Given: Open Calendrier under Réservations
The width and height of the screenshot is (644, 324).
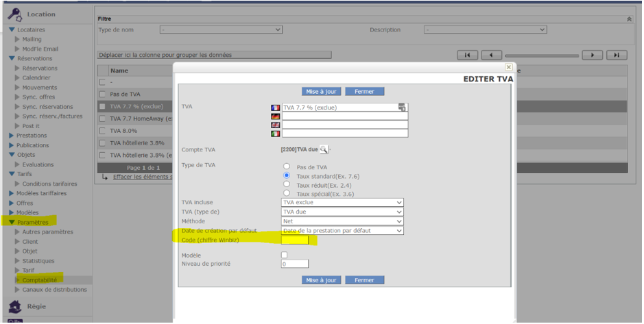Looking at the screenshot, I should (36, 78).
